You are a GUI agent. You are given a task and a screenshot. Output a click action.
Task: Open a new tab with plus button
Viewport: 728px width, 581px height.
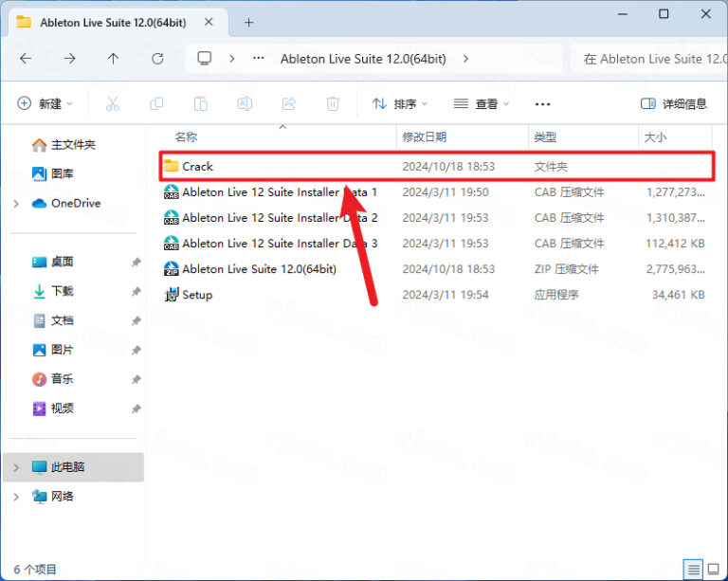pos(249,22)
